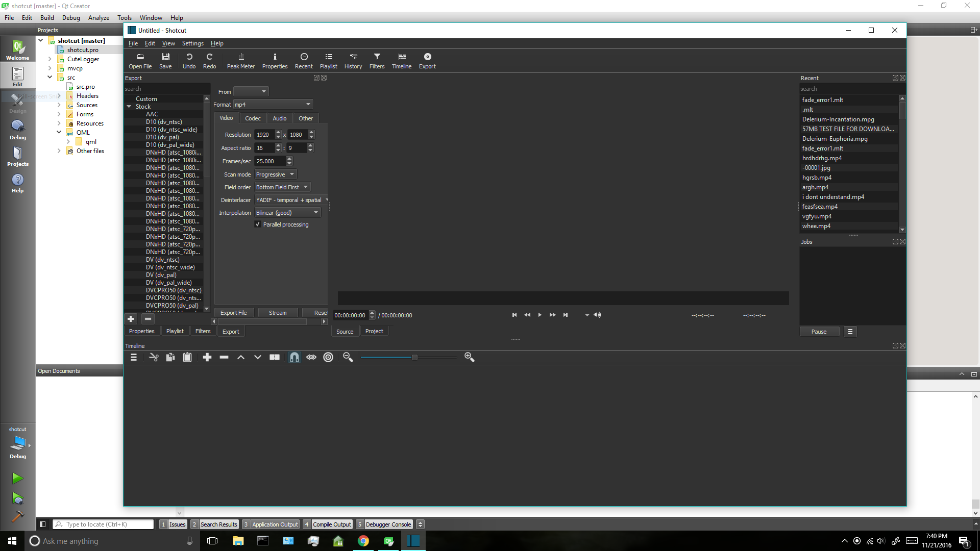
Task: Toggle the timeline snapping magnet
Action: tap(295, 357)
